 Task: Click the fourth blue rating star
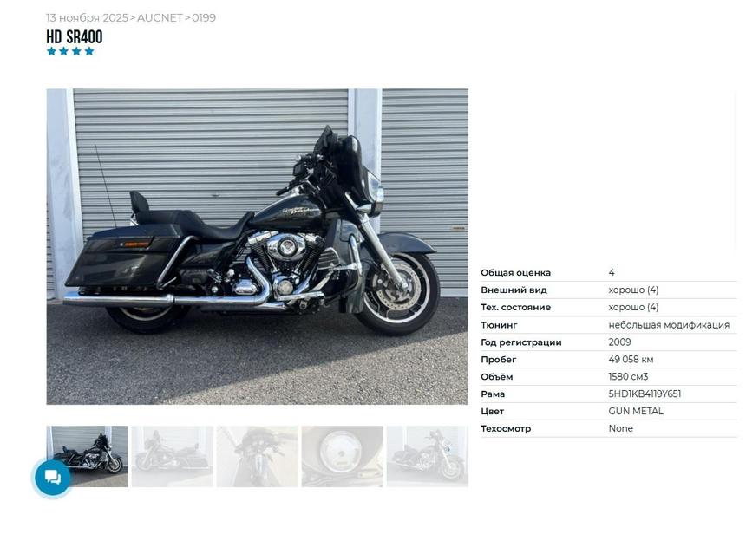(89, 51)
